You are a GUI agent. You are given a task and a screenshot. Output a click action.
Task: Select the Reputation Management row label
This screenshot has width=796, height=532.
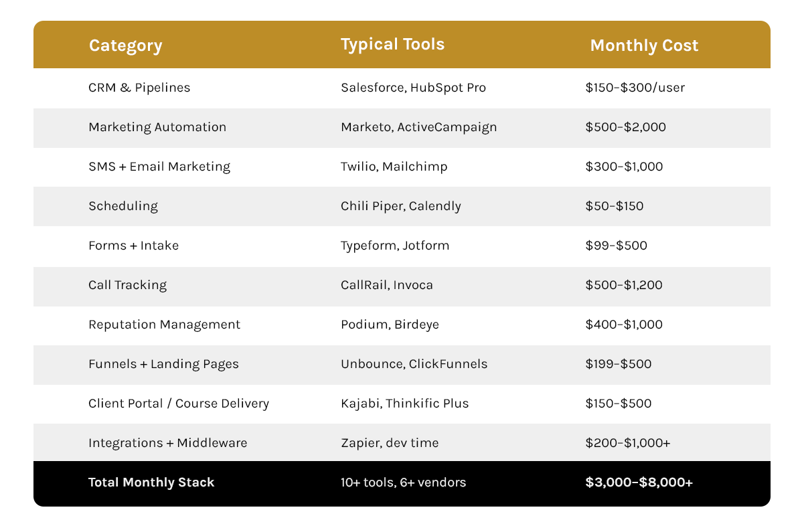[165, 325]
